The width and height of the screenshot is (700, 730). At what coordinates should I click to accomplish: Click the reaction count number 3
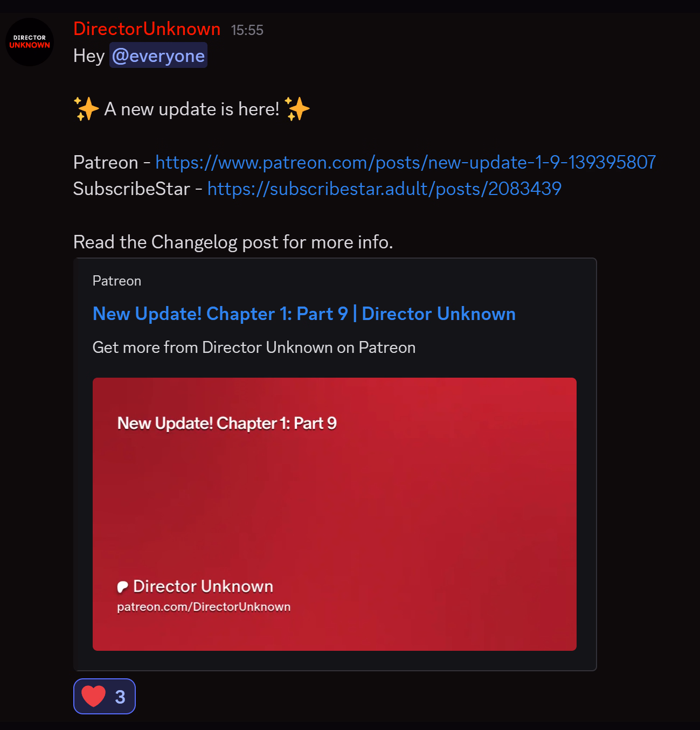coord(120,697)
